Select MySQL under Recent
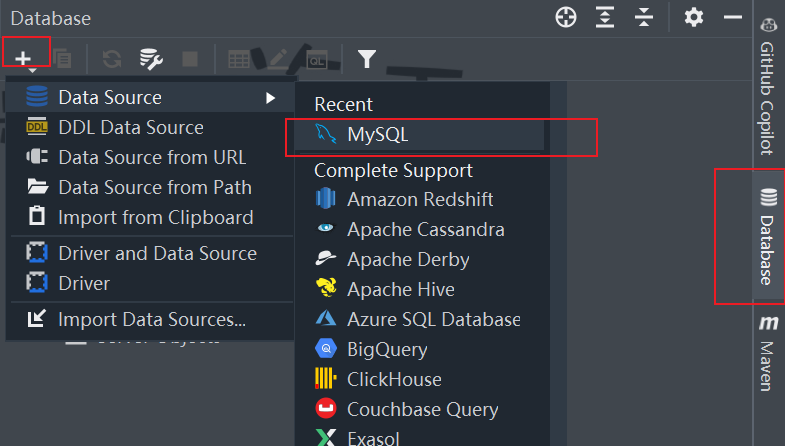 [x=420, y=135]
